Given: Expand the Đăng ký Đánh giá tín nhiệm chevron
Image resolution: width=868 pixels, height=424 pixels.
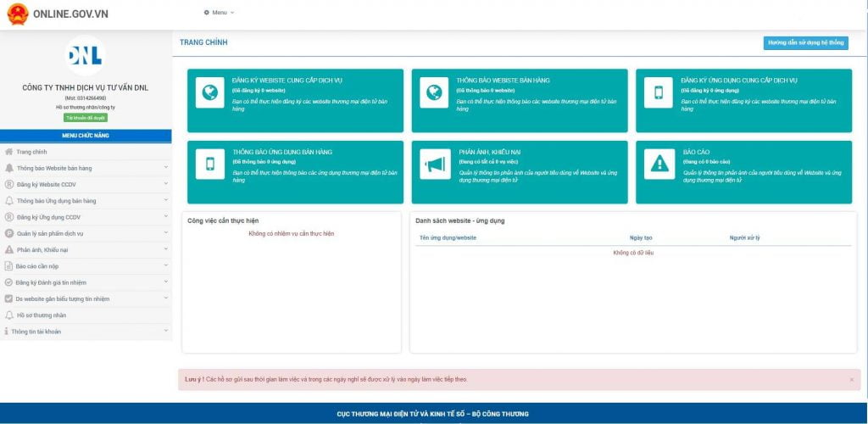Looking at the screenshot, I should [165, 282].
